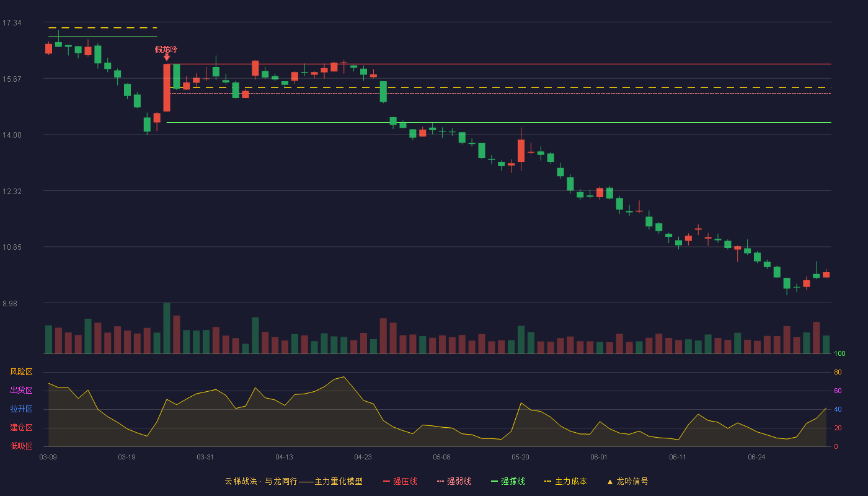The width and height of the screenshot is (868, 496).
Task: Click the 06-24 date axis label
Action: 756,457
